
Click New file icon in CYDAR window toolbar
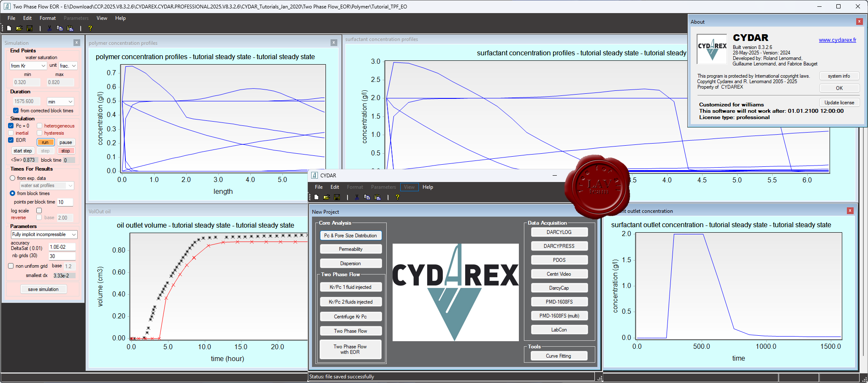click(x=316, y=197)
